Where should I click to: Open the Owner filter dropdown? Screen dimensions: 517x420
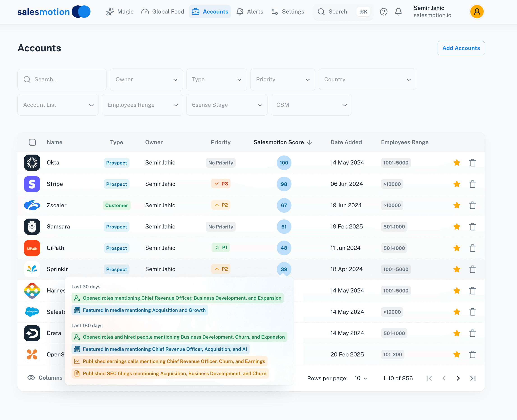click(x=146, y=80)
